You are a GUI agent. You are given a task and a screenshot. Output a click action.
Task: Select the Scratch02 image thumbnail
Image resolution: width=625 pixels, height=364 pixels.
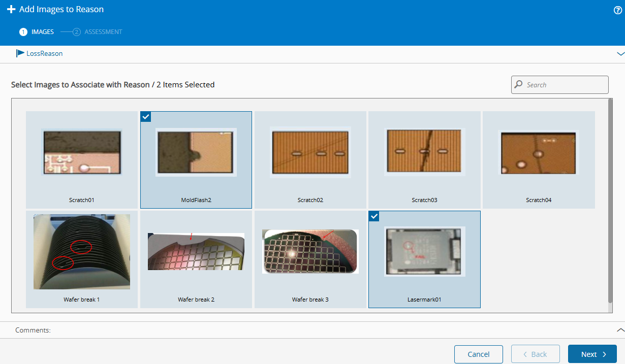pyautogui.click(x=310, y=152)
